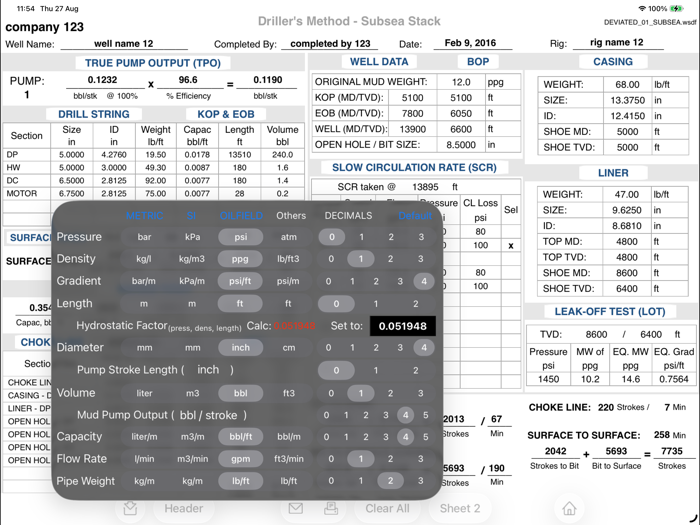Apply the METRIC unit preset
The image size is (700, 525).
(x=145, y=216)
